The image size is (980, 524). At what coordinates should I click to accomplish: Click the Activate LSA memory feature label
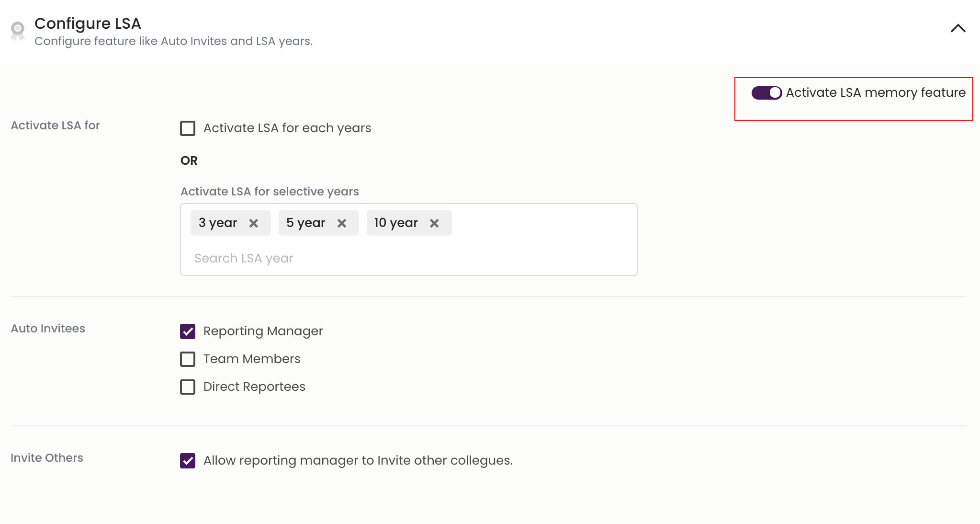click(x=875, y=92)
